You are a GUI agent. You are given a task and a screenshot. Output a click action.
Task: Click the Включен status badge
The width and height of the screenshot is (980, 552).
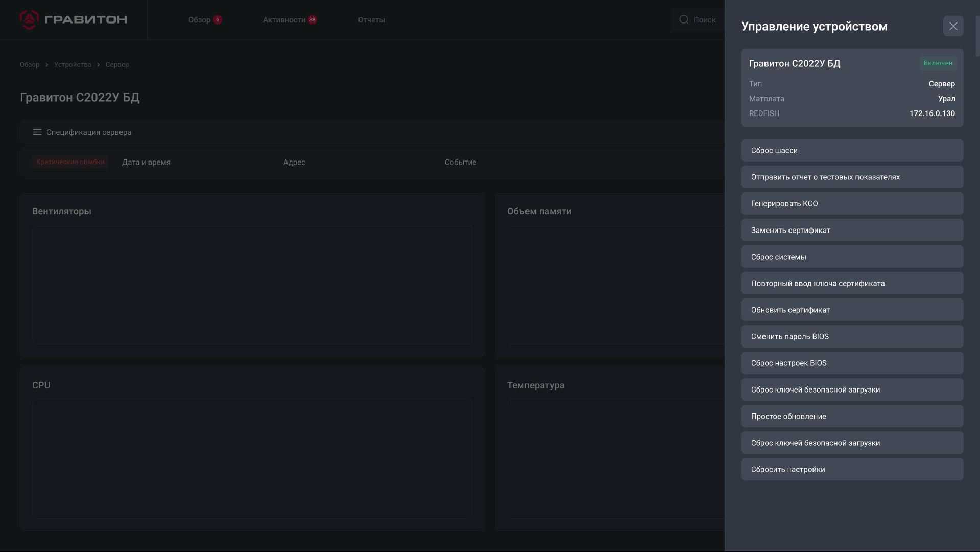coord(938,63)
